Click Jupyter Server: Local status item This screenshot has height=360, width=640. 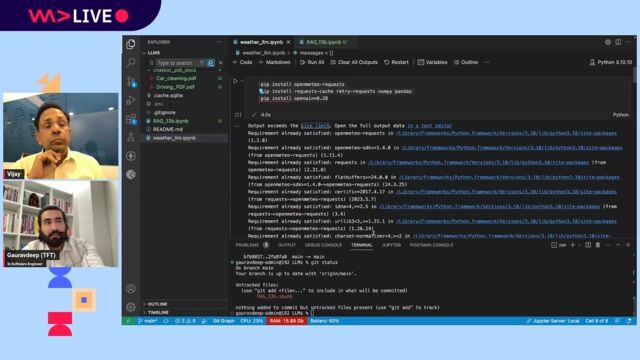click(x=553, y=321)
